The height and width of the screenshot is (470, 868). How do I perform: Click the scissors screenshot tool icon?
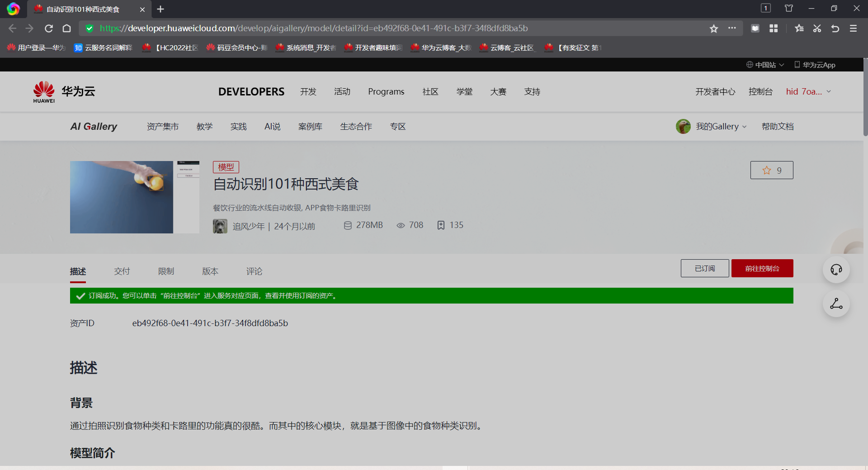click(x=817, y=28)
